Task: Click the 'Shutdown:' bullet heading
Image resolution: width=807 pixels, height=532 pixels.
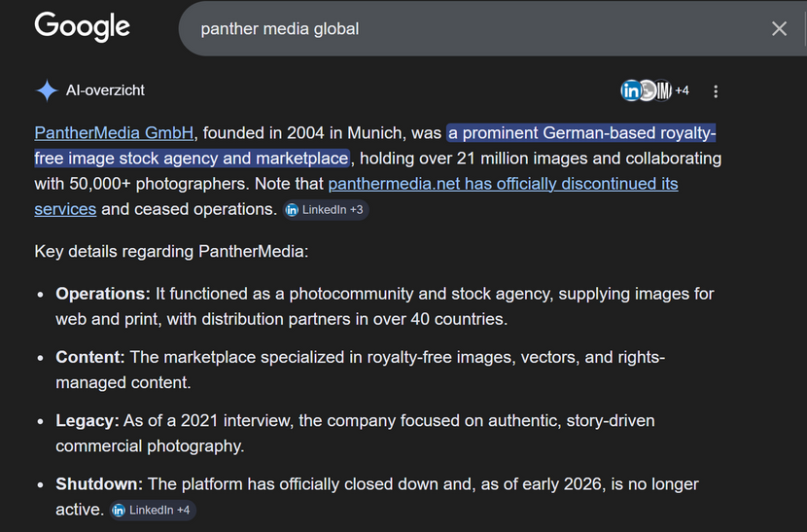Action: (99, 484)
